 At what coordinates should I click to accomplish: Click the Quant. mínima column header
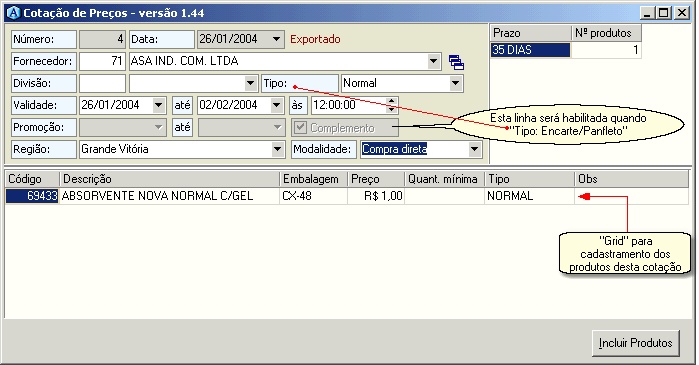445,179
